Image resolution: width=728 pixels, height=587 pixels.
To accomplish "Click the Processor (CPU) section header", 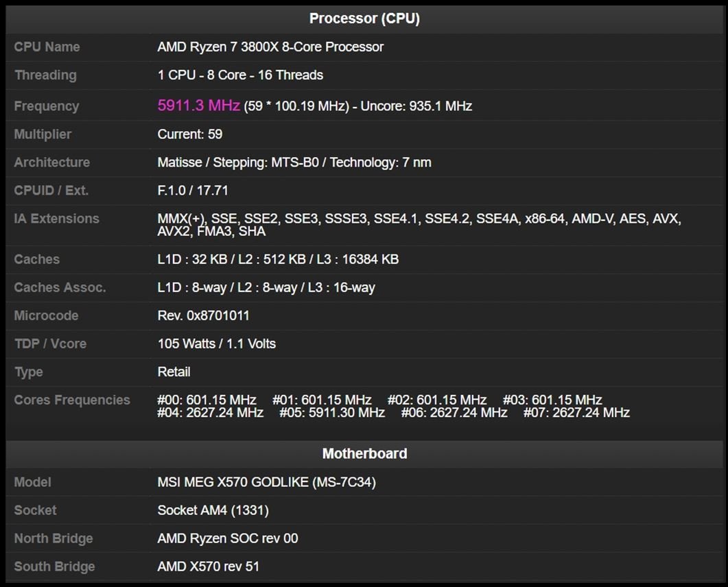I will pyautogui.click(x=364, y=19).
